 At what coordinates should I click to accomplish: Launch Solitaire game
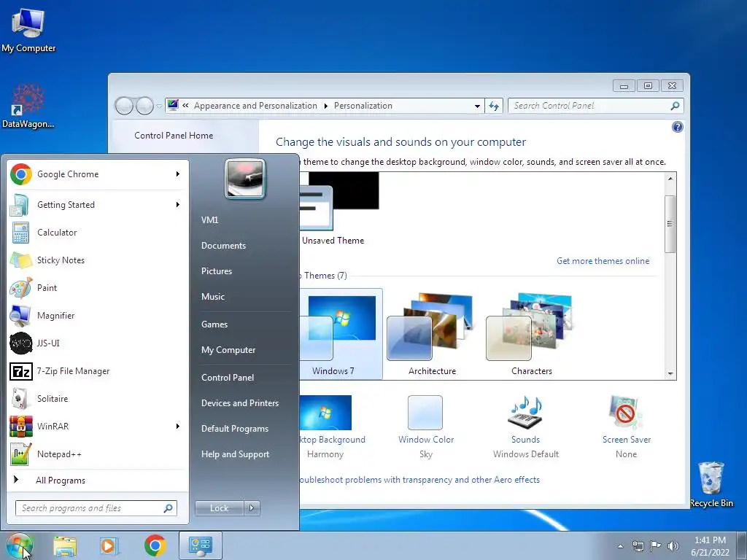pyautogui.click(x=97, y=399)
